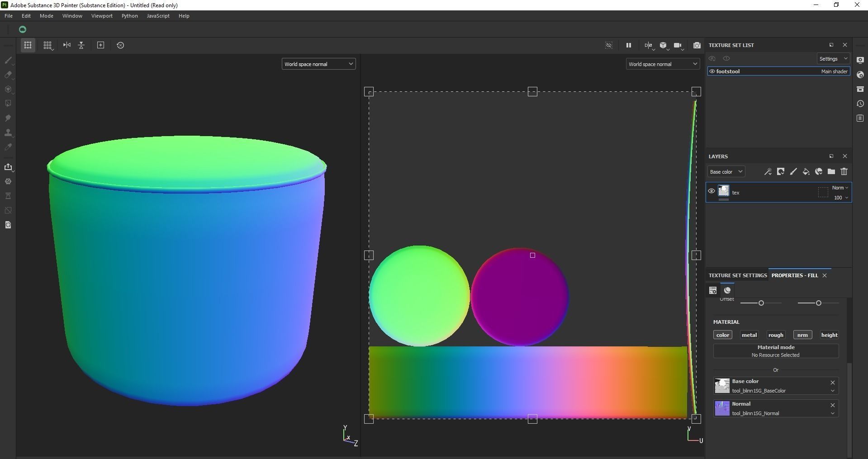Open the Texture Set List Settings dropdown

pyautogui.click(x=833, y=59)
